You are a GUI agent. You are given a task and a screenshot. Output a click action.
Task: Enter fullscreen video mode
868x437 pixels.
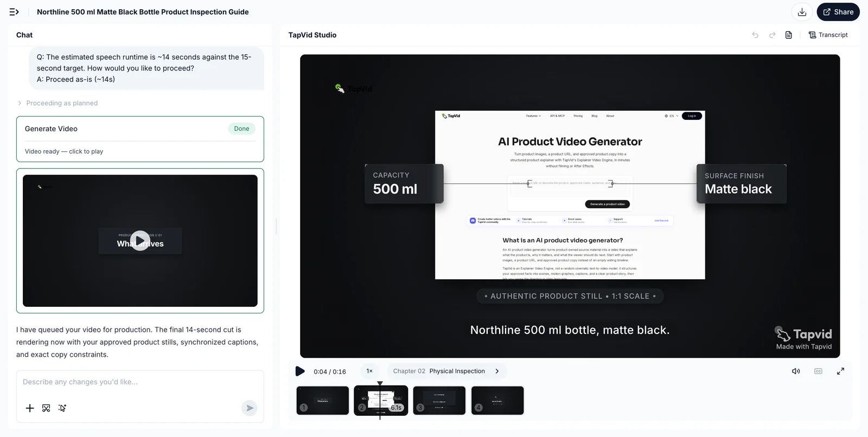[x=840, y=371]
